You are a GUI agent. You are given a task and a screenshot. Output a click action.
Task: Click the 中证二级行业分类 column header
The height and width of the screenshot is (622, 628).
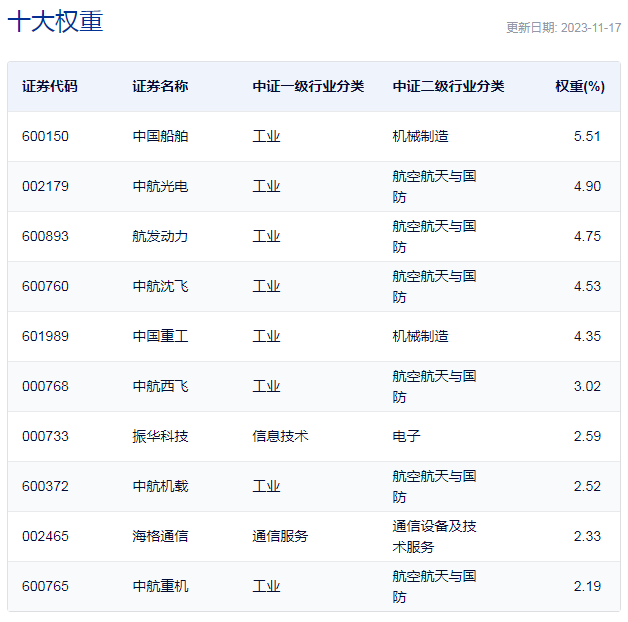click(x=448, y=86)
